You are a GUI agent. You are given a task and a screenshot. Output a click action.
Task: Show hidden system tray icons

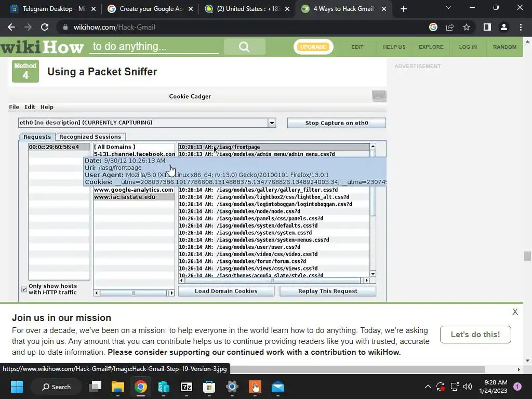(x=428, y=387)
